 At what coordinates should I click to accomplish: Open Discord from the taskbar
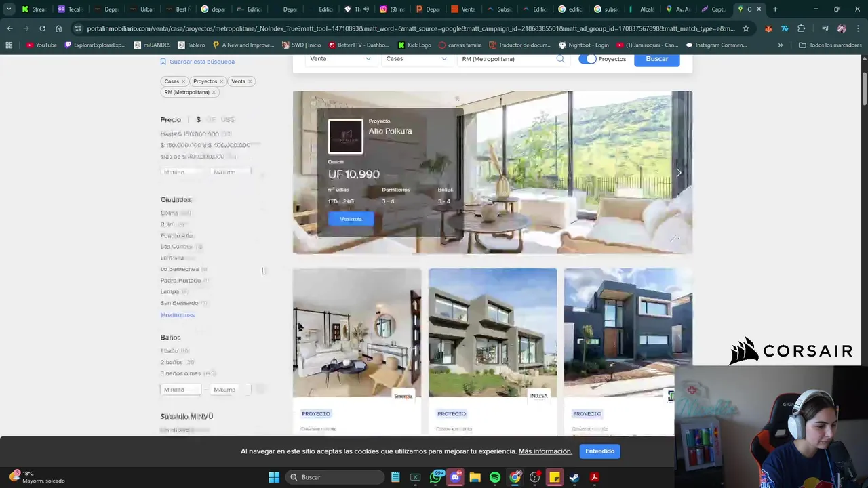[x=456, y=477]
